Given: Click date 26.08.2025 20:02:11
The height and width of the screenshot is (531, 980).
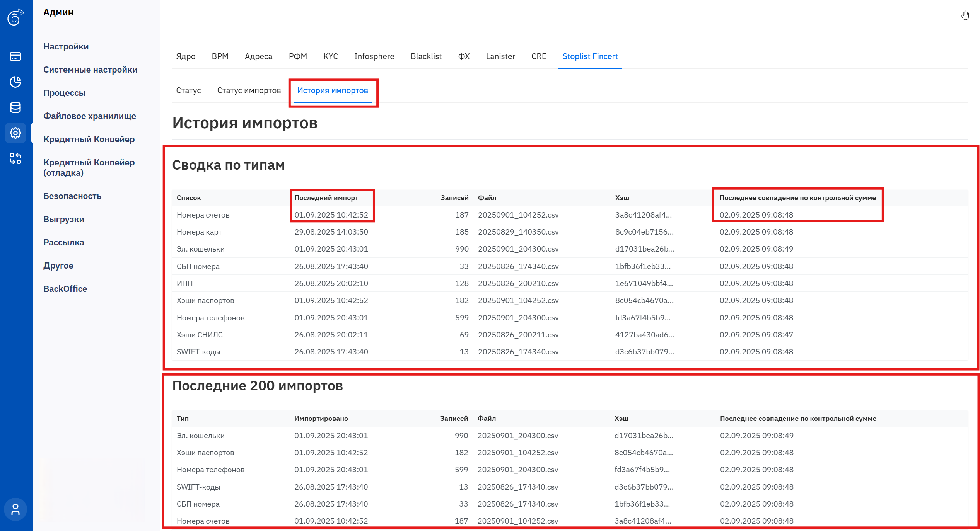Looking at the screenshot, I should coord(331,335).
